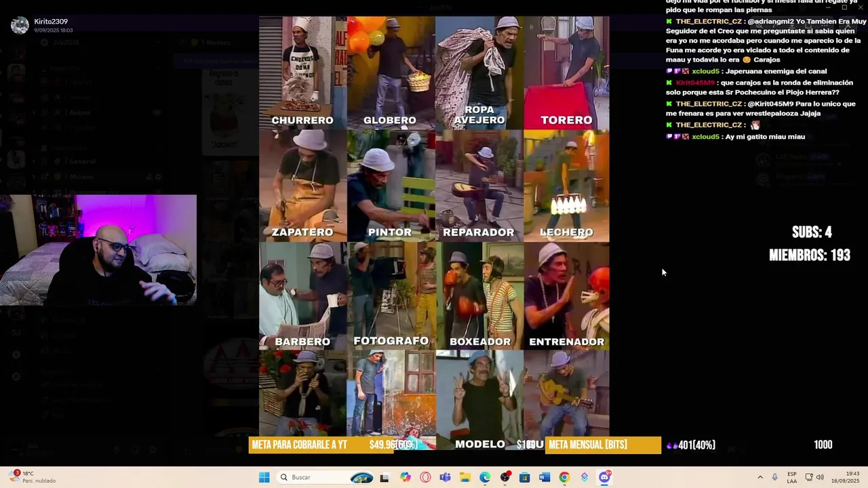The height and width of the screenshot is (488, 868).
Task: Click the chat message 'Japeruana enemiga del canal'
Action: pos(776,71)
